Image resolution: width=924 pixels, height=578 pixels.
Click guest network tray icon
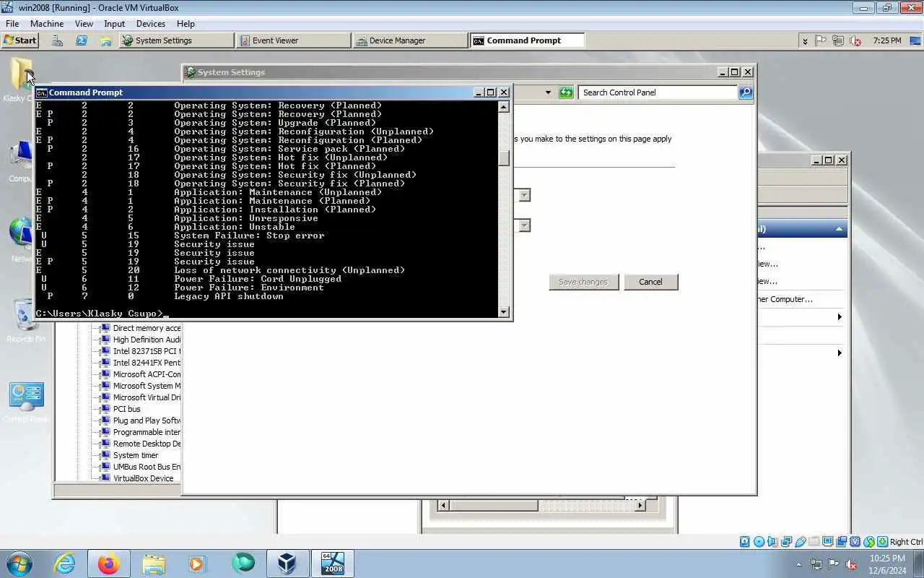click(x=838, y=40)
